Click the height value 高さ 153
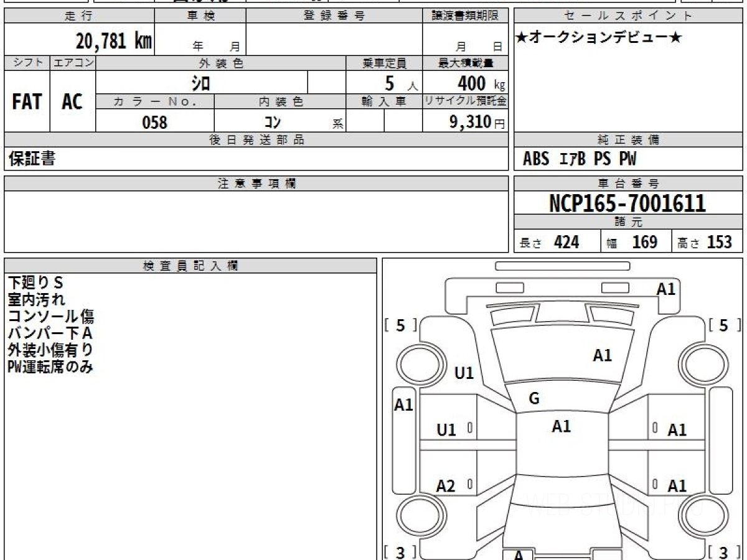Image resolution: width=747 pixels, height=560 pixels. coord(704,242)
